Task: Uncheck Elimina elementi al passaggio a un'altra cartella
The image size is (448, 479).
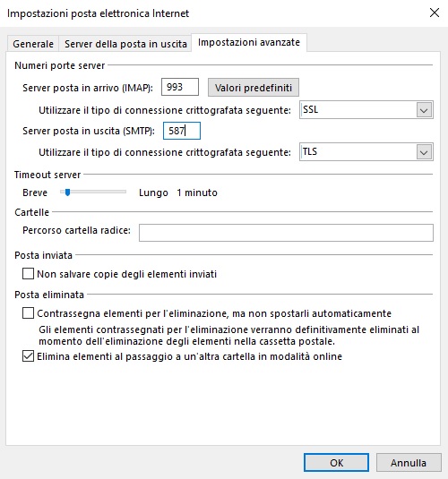Action: [28, 356]
